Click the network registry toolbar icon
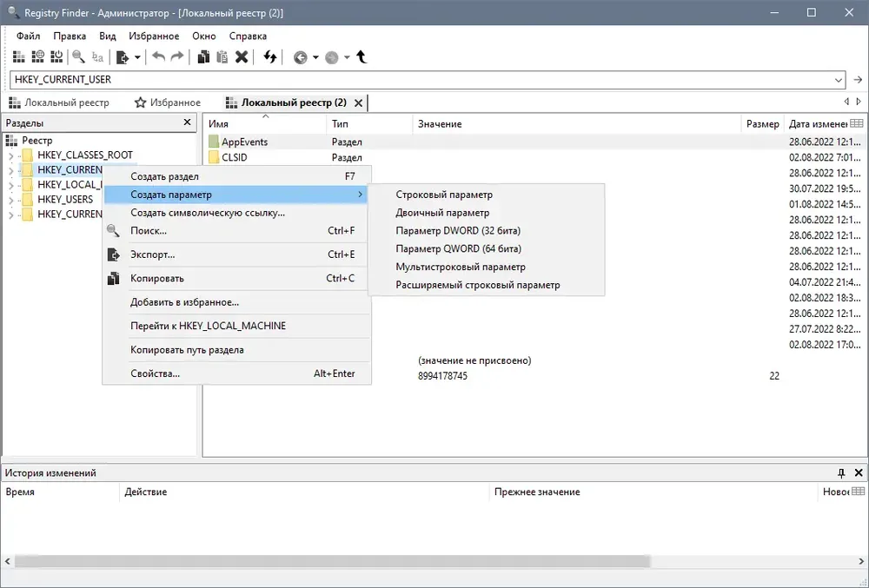 coord(37,57)
